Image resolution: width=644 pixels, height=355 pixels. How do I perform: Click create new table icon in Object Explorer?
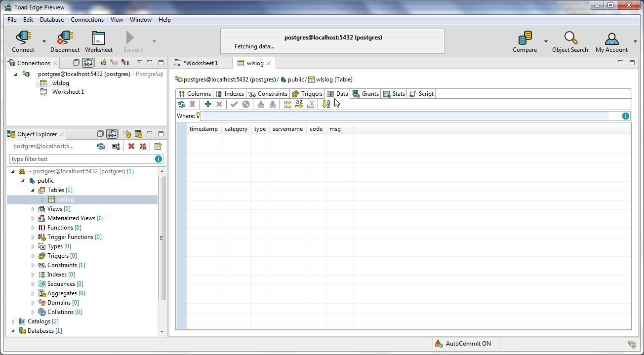(158, 147)
